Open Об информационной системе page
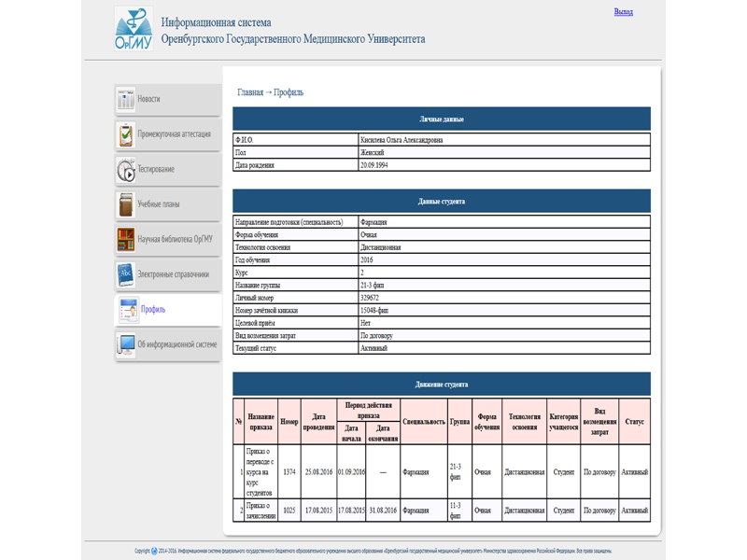 click(x=168, y=344)
